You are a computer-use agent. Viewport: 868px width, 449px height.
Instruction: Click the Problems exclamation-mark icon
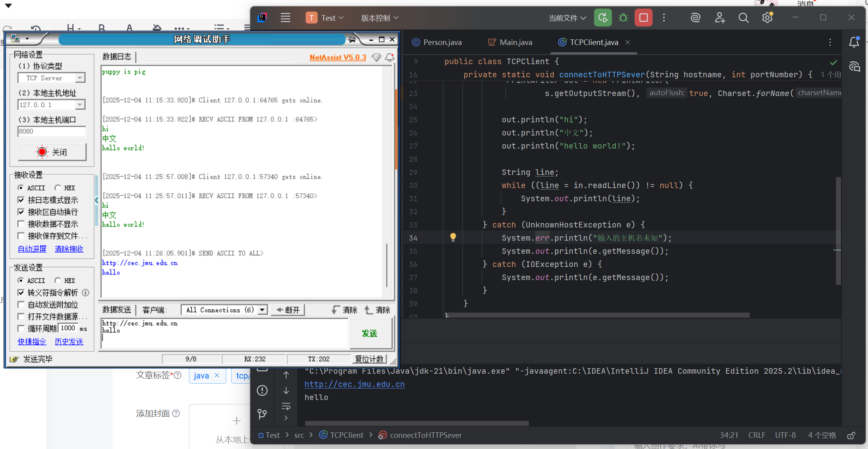262,390
